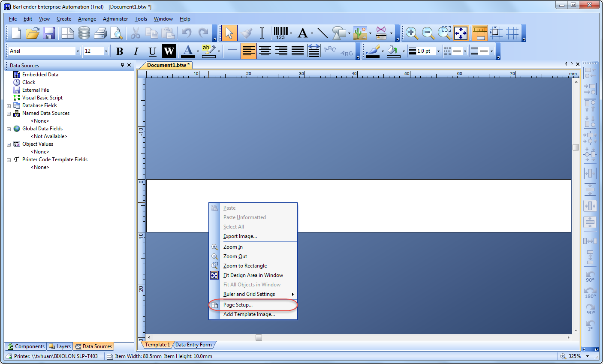Image resolution: width=603 pixels, height=364 pixels.
Task: Collapse the Global Data Fields node
Action: [x=9, y=129]
